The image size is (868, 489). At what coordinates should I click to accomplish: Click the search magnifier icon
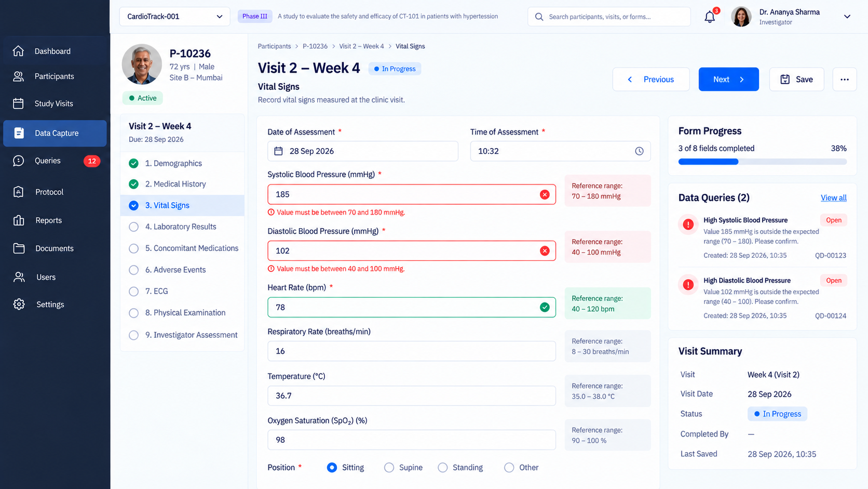click(539, 17)
